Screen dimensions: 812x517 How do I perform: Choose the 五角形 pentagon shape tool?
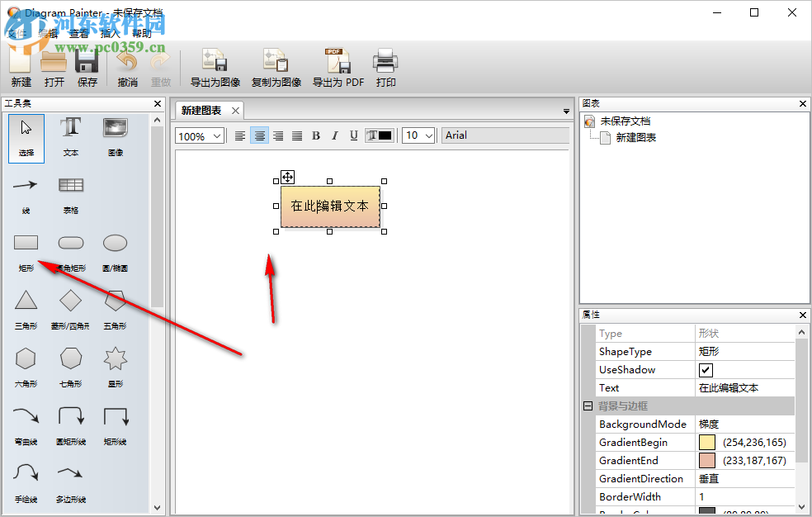[115, 301]
